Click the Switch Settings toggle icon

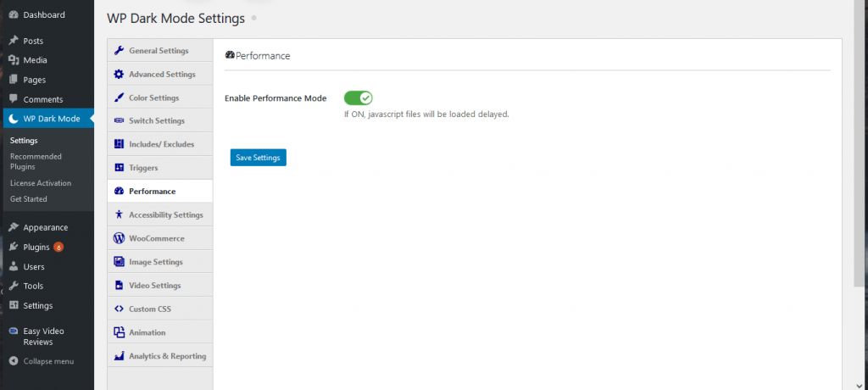tap(119, 120)
